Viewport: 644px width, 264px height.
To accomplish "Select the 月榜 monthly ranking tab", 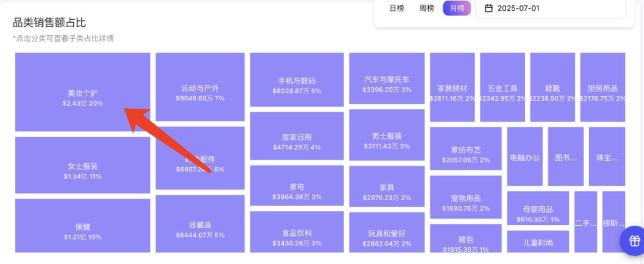I will click(457, 8).
